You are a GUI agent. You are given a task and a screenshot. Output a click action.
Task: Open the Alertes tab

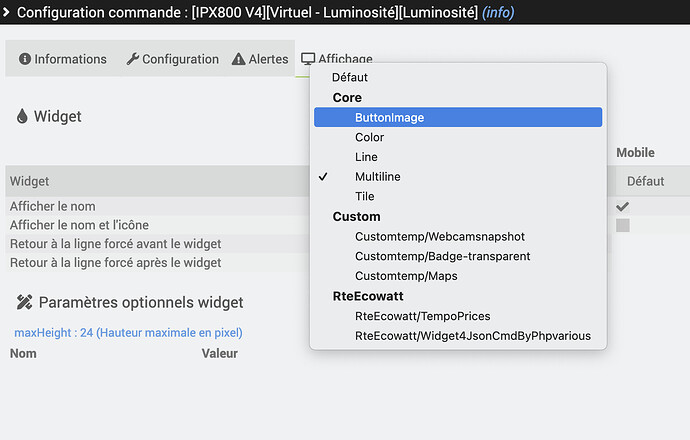(x=260, y=59)
